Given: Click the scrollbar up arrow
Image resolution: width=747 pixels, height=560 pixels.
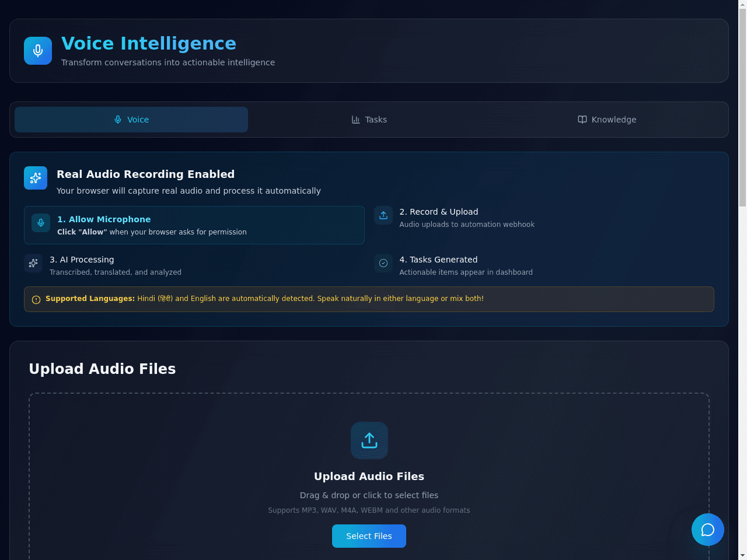Looking at the screenshot, I should pos(742,4).
